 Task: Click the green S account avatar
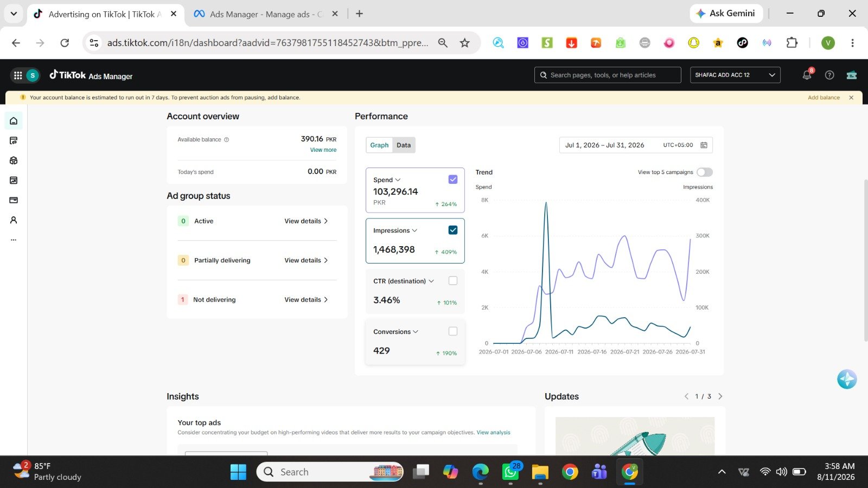tap(33, 75)
